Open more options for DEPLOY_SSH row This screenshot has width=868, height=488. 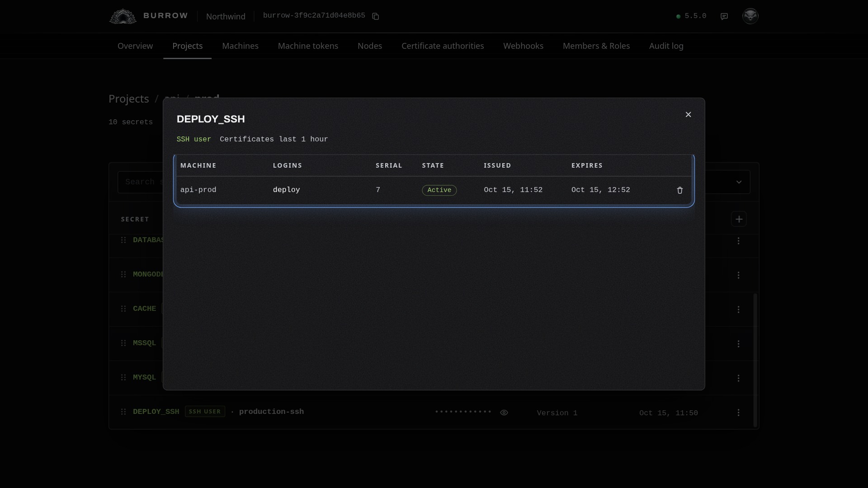tap(738, 413)
